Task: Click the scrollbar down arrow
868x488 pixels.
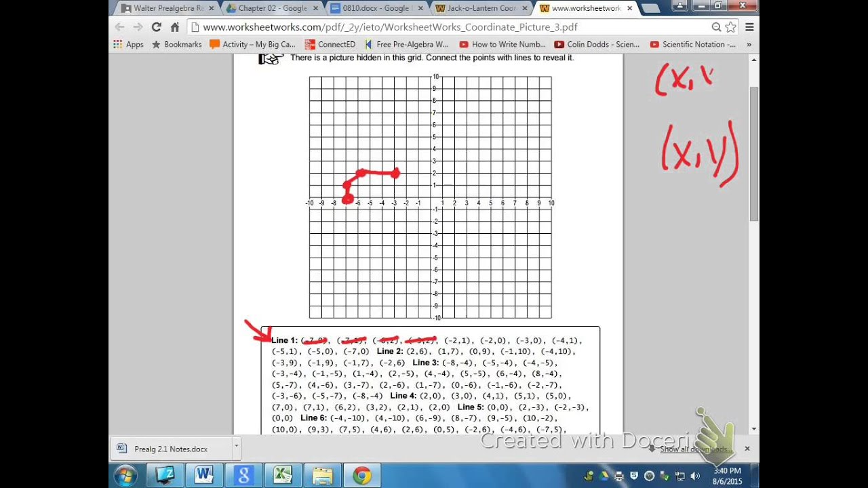Action: pyautogui.click(x=753, y=428)
